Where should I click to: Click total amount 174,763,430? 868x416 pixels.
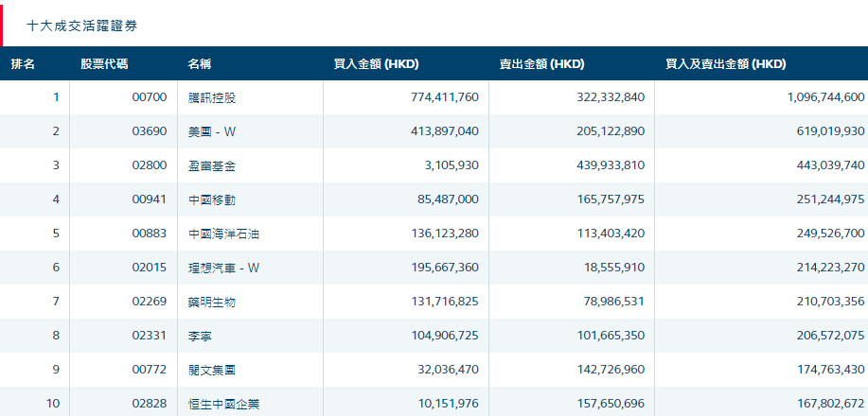831,370
